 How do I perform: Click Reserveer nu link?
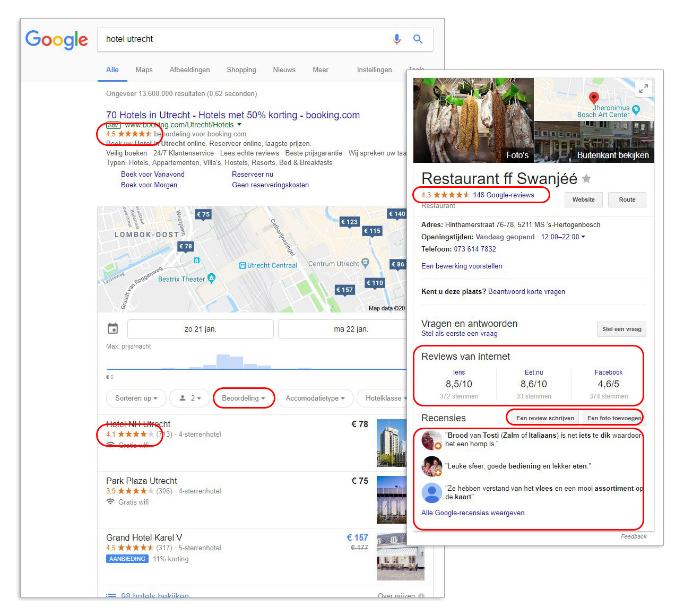click(x=253, y=174)
